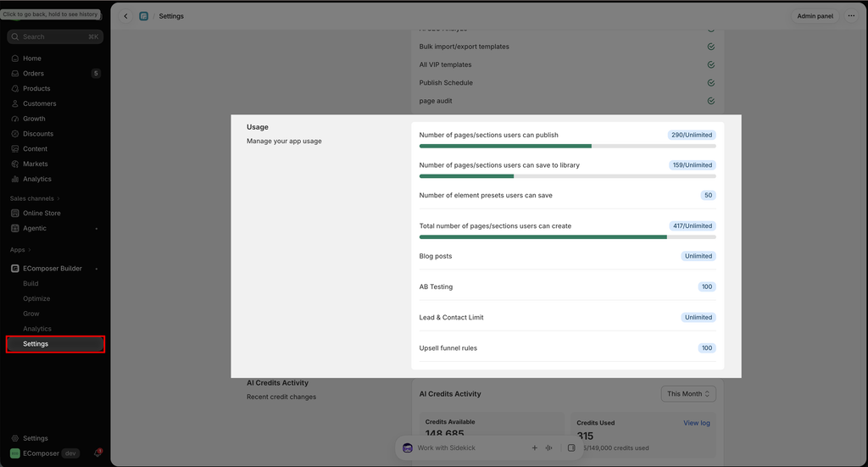Click the Credits Used label

click(596, 423)
